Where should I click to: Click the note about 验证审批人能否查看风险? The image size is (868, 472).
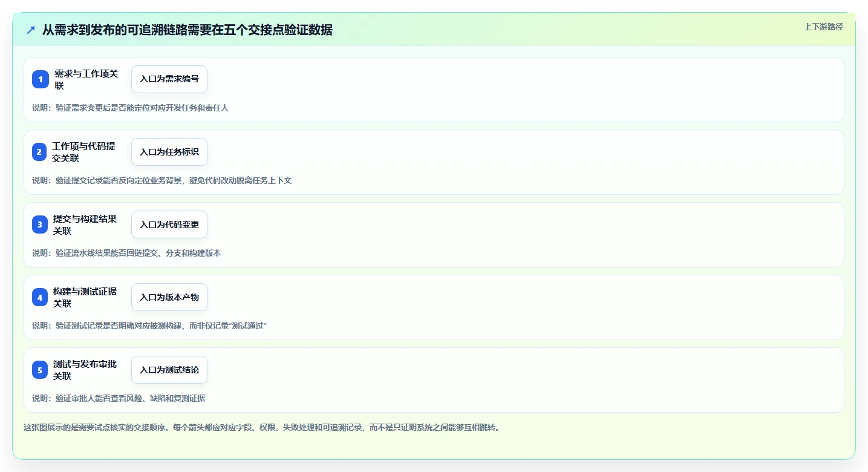pyautogui.click(x=119, y=398)
